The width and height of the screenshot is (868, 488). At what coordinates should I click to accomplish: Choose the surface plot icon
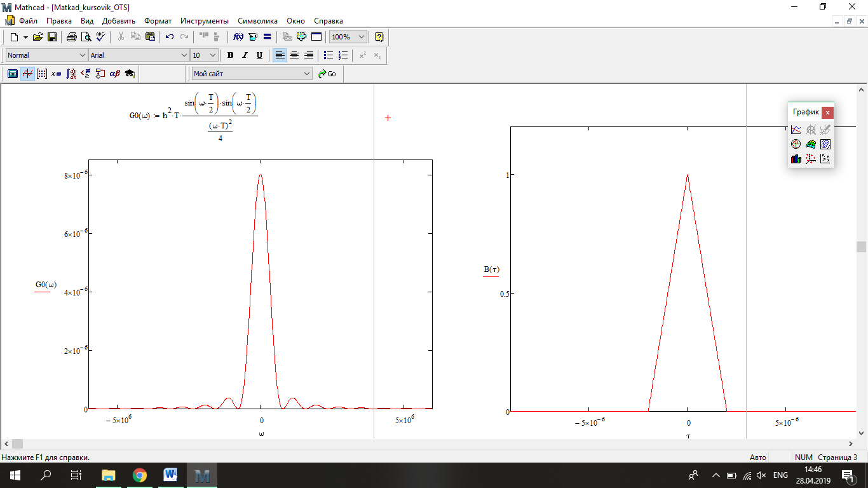click(811, 144)
